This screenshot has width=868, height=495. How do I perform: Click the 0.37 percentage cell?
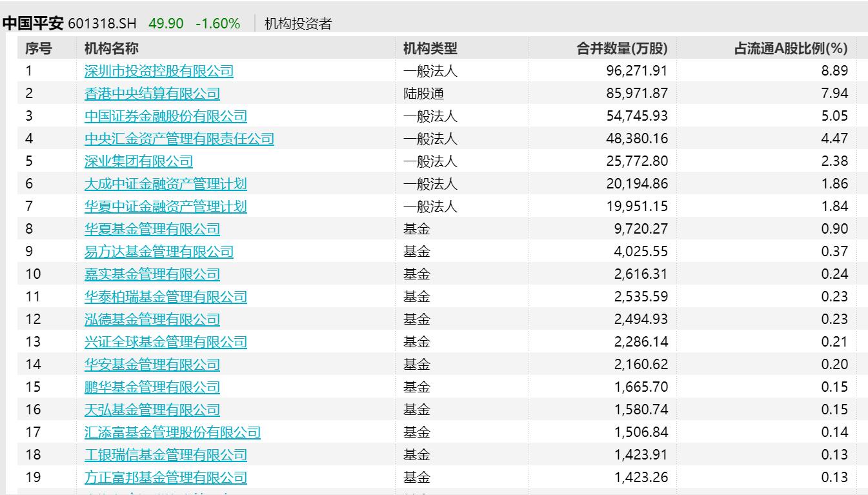(834, 252)
